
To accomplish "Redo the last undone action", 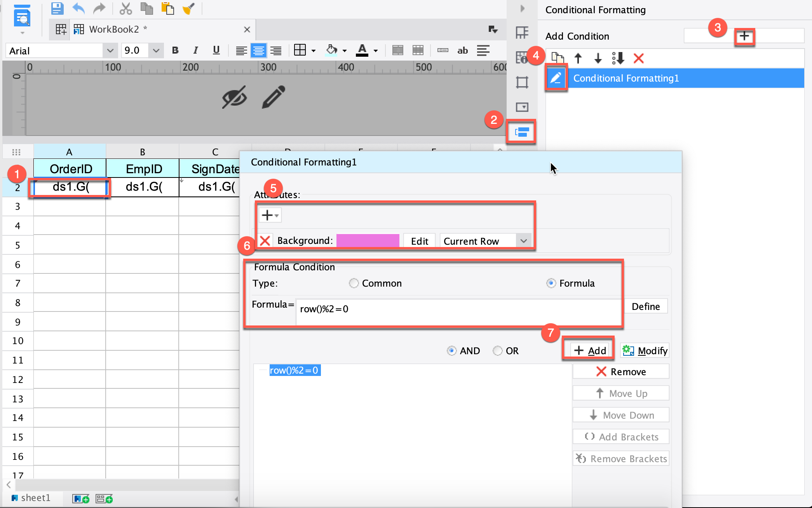I will (99, 8).
